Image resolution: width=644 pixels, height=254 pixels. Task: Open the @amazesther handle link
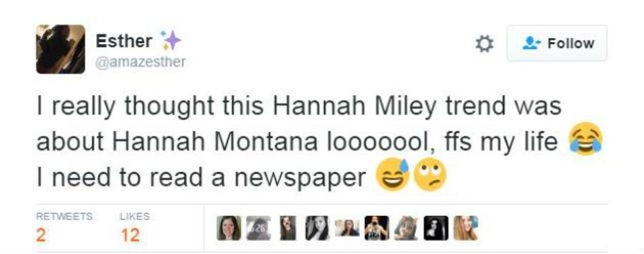coord(141,62)
